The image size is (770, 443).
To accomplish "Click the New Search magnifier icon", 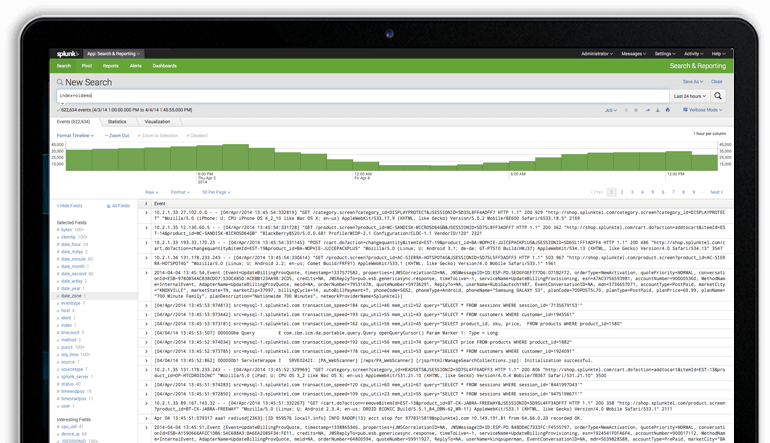I will point(60,82).
